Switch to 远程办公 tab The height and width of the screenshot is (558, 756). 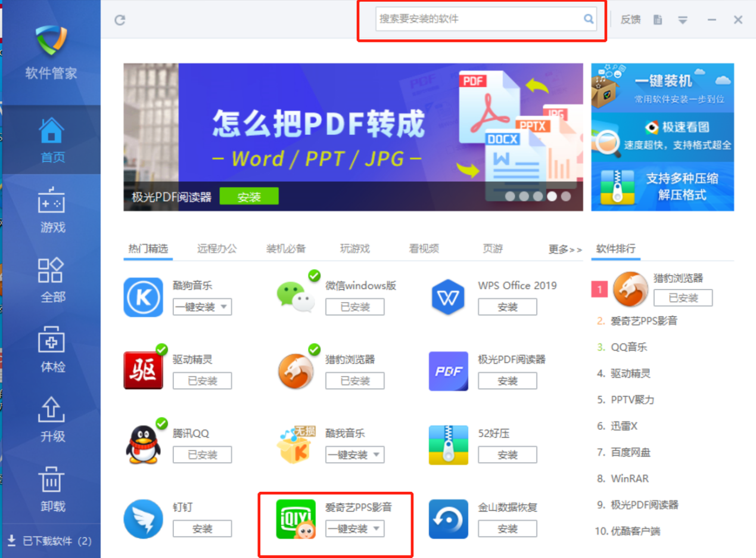217,249
